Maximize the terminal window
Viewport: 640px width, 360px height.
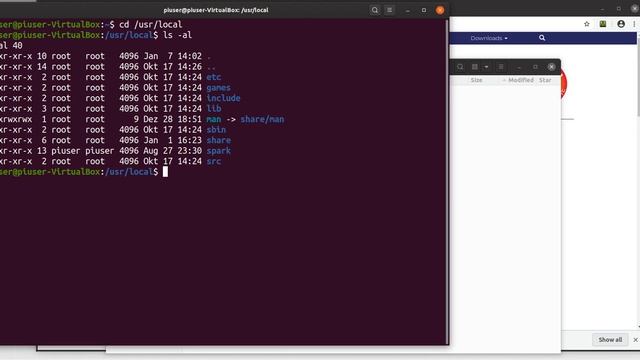[x=424, y=10]
